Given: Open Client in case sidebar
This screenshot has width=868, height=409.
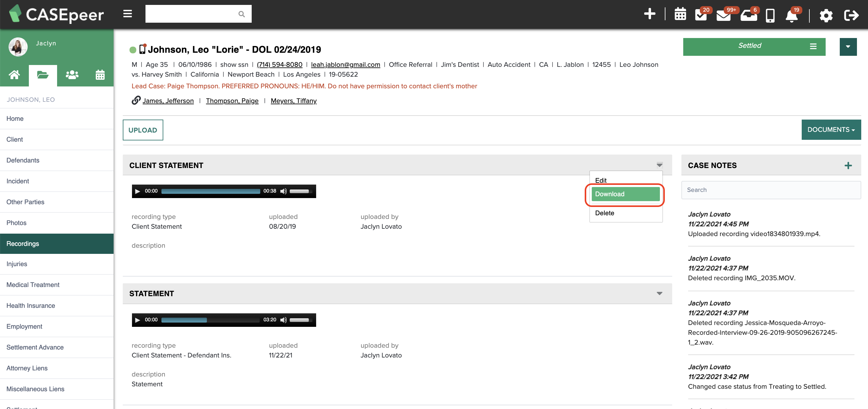Looking at the screenshot, I should pyautogui.click(x=56, y=140).
